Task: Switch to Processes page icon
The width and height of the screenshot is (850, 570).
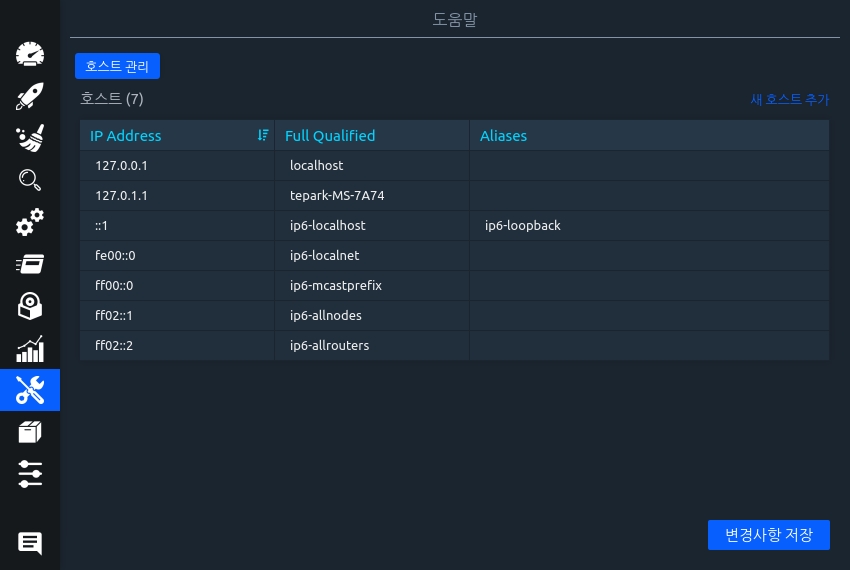Action: (30, 264)
